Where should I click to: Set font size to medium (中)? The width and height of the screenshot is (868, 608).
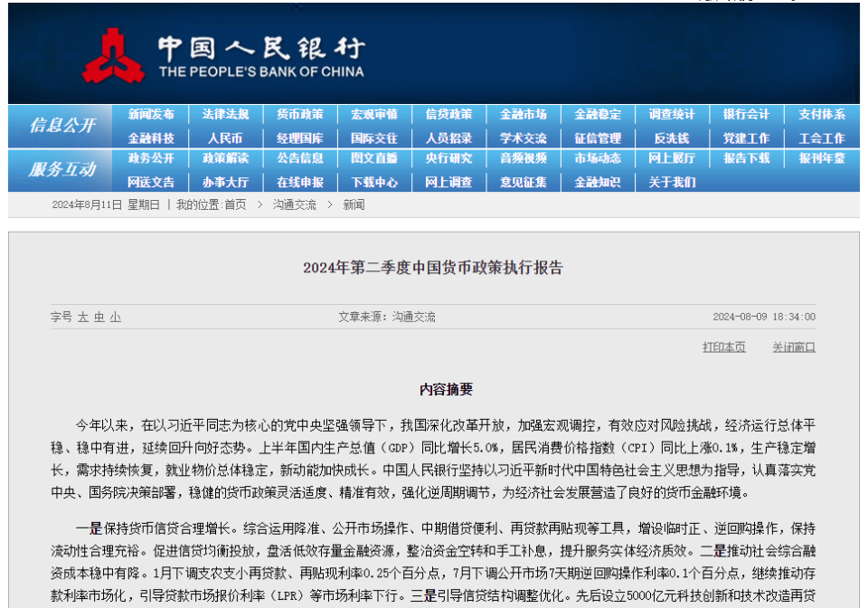pyautogui.click(x=99, y=318)
